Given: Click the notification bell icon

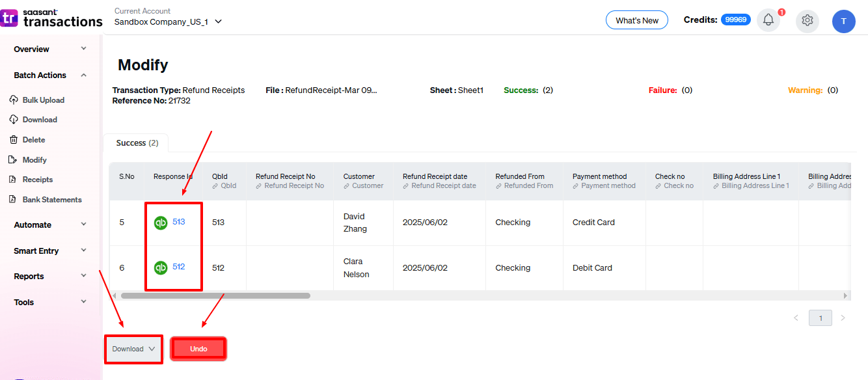Looking at the screenshot, I should (768, 20).
